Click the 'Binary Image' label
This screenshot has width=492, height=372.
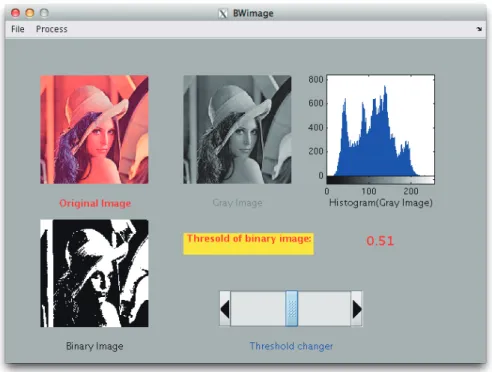95,346
